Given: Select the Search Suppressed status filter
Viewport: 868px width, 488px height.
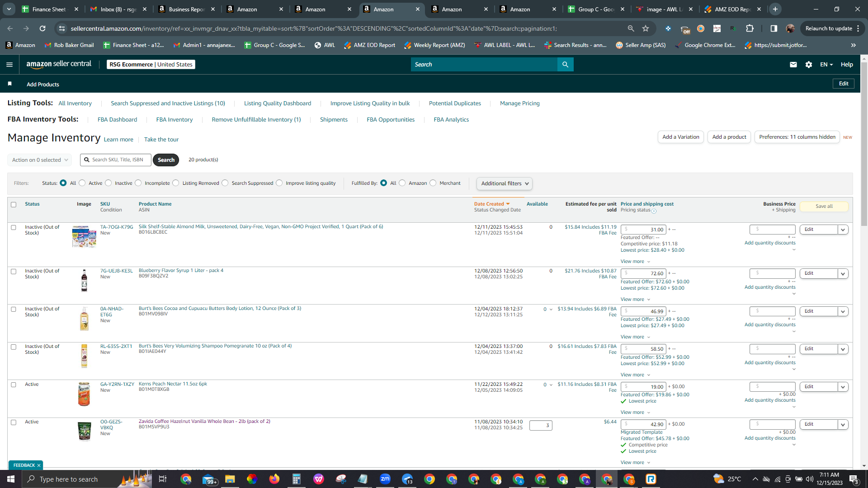Looking at the screenshot, I should [225, 183].
